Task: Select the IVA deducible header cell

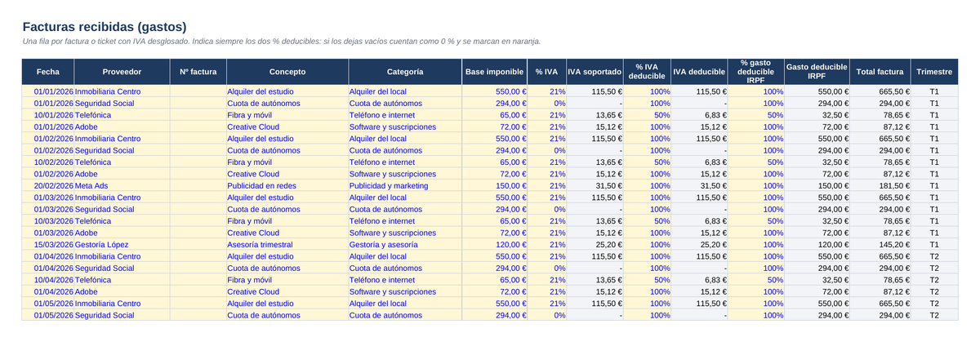Action: coord(700,72)
